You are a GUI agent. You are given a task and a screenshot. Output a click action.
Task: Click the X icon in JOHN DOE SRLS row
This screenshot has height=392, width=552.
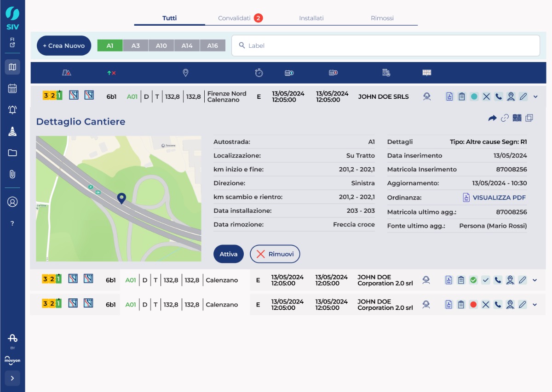point(486,97)
